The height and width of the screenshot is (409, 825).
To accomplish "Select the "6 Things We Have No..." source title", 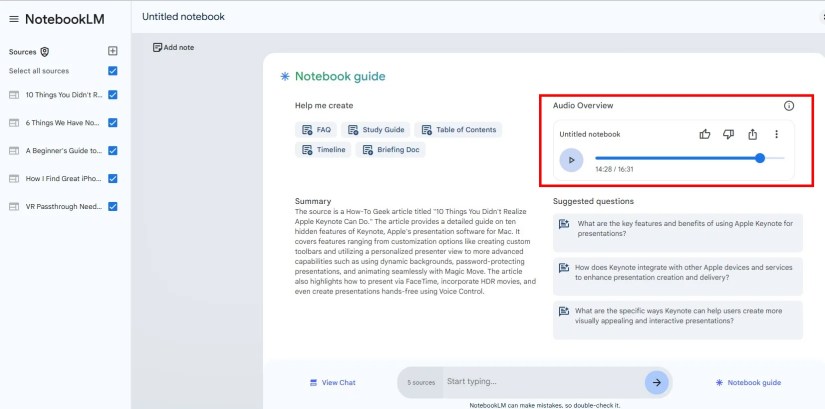I will coord(63,123).
